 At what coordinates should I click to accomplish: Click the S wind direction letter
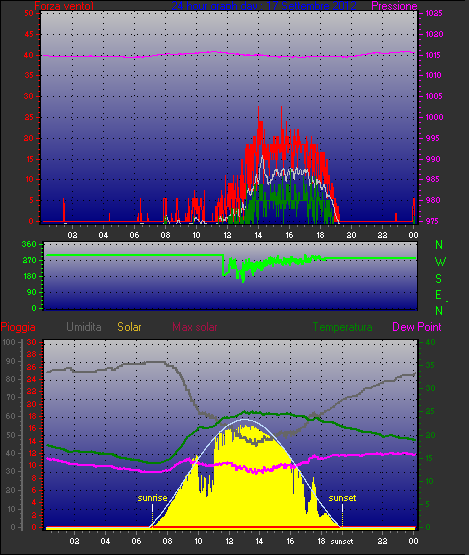[439, 279]
